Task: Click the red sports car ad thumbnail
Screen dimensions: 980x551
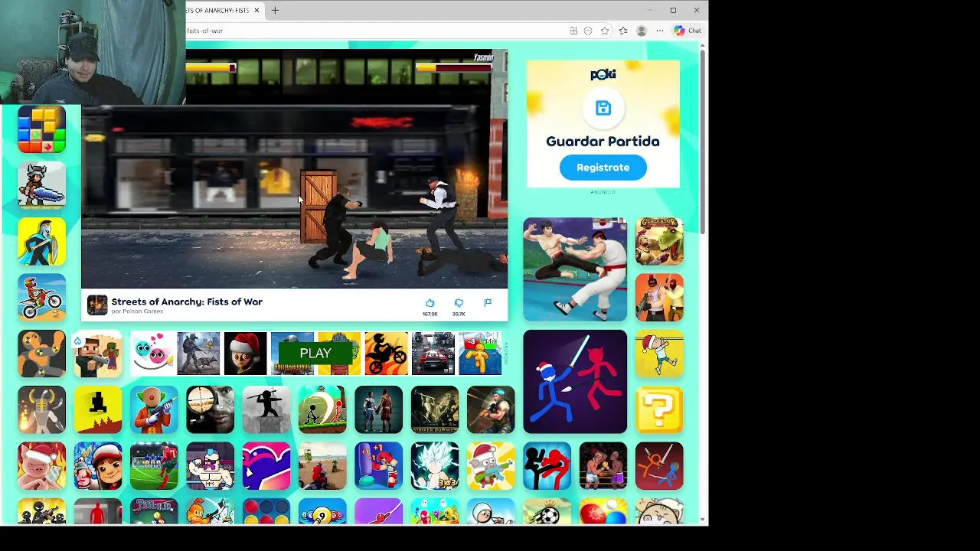Action: pos(433,354)
